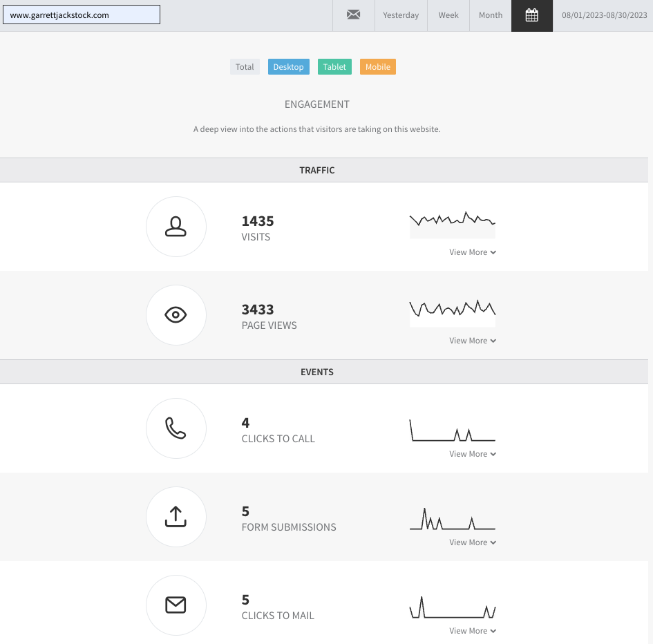
Task: Click the date range 08/01/2023-08/30/2023 text
Action: (604, 15)
